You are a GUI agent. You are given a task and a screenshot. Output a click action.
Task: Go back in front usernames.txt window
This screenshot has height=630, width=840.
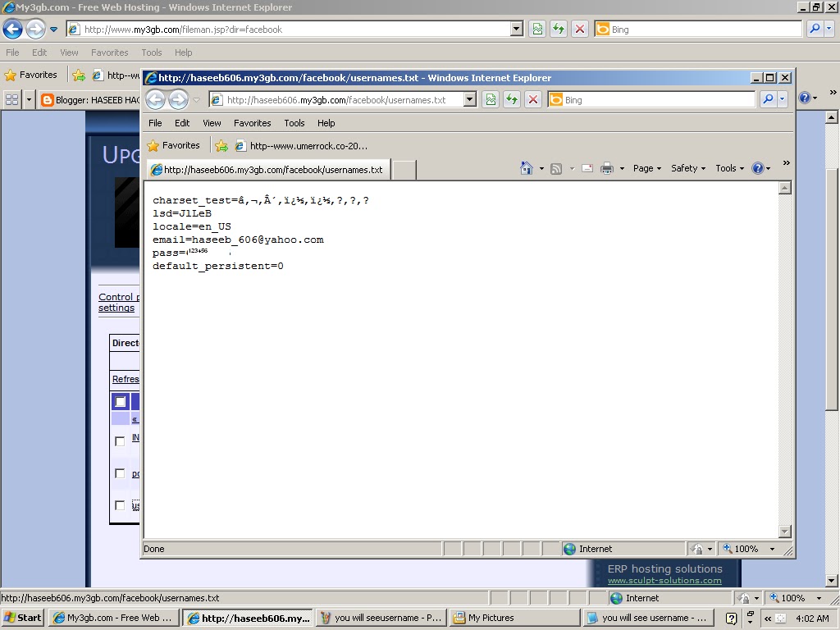click(156, 99)
